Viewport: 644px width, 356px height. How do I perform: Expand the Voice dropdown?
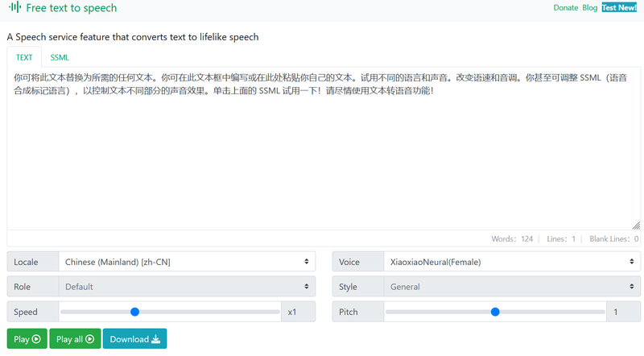click(510, 262)
